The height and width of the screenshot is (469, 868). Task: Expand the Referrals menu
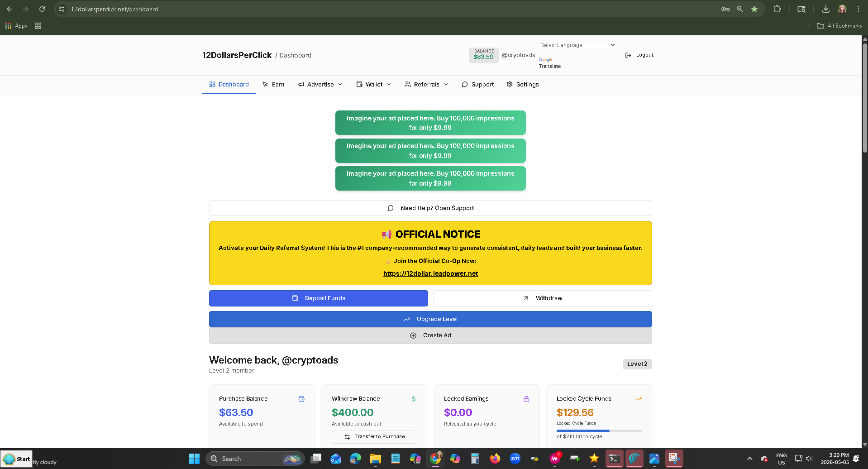pyautogui.click(x=426, y=85)
